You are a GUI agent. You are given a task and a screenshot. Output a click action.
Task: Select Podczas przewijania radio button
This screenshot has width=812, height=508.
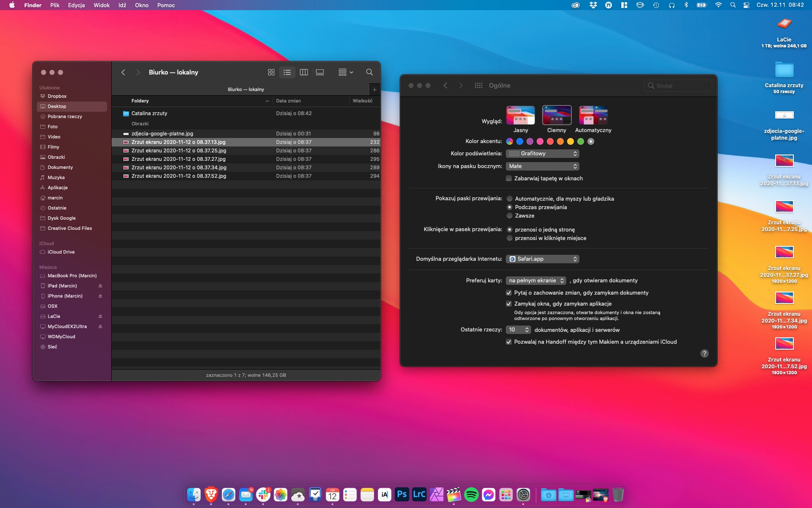tap(510, 207)
